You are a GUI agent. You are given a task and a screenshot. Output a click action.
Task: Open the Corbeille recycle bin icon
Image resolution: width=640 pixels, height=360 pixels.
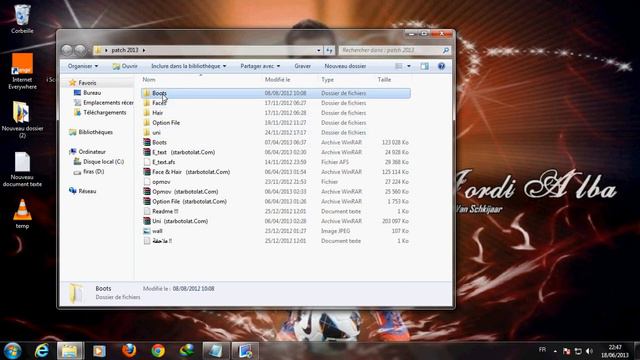pyautogui.click(x=22, y=19)
